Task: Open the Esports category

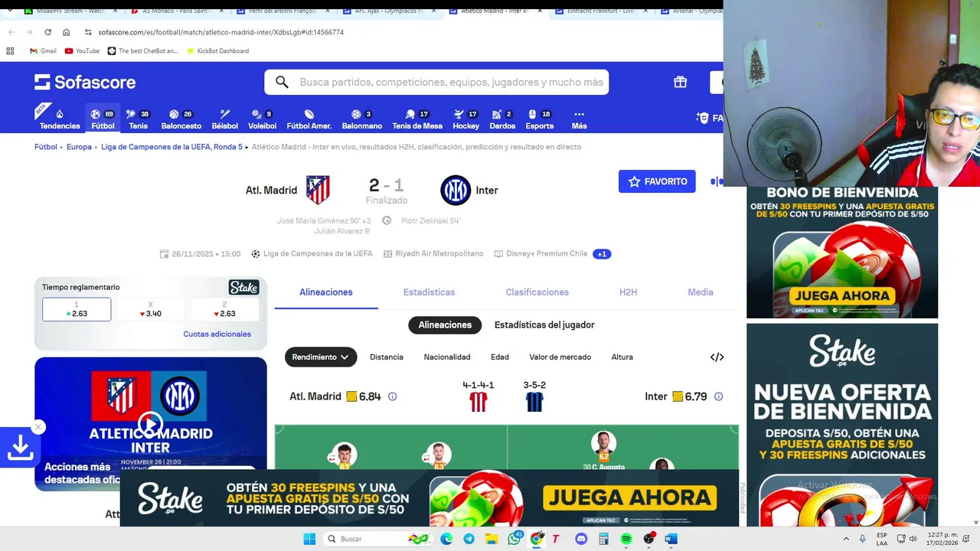Action: pos(539,119)
